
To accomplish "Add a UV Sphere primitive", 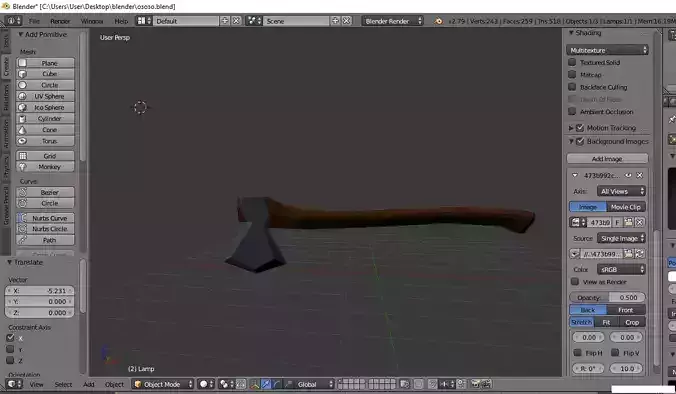I will [x=45, y=97].
